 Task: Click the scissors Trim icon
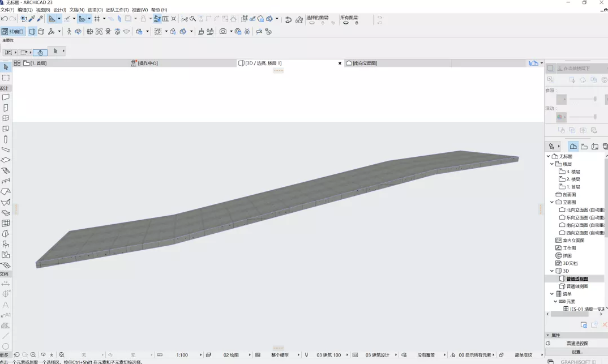pos(185,19)
